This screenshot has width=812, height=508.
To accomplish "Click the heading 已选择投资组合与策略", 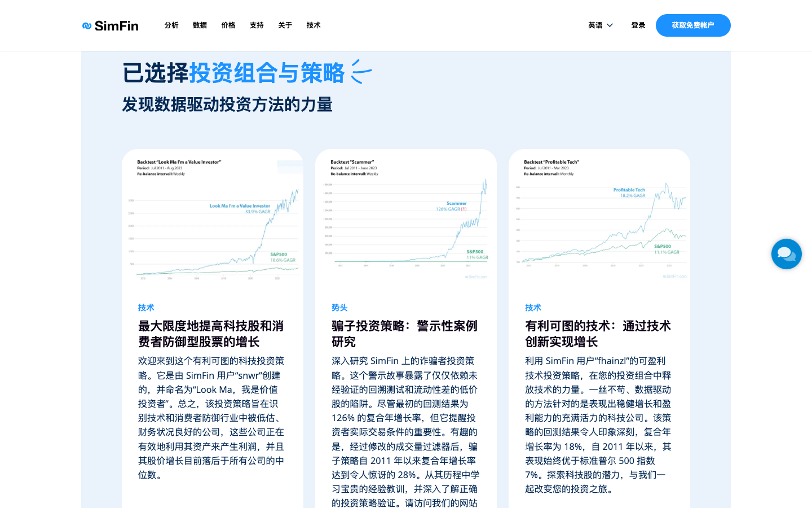I will [x=233, y=73].
